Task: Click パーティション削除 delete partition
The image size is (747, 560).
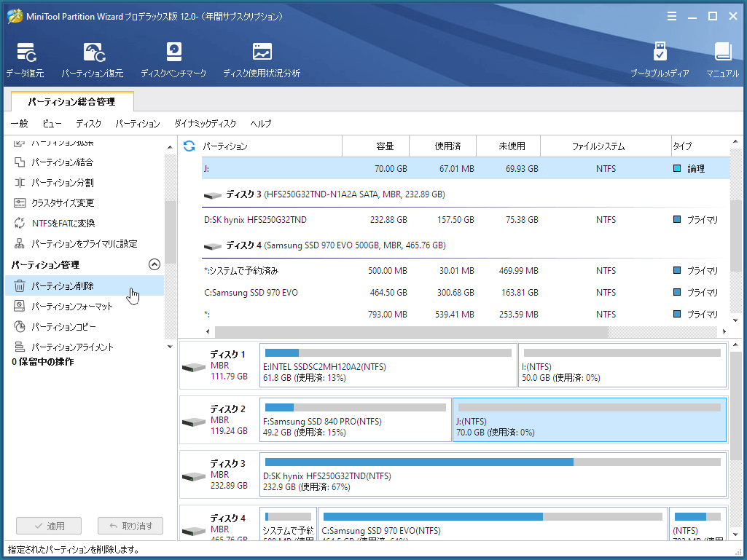Action: [85, 285]
